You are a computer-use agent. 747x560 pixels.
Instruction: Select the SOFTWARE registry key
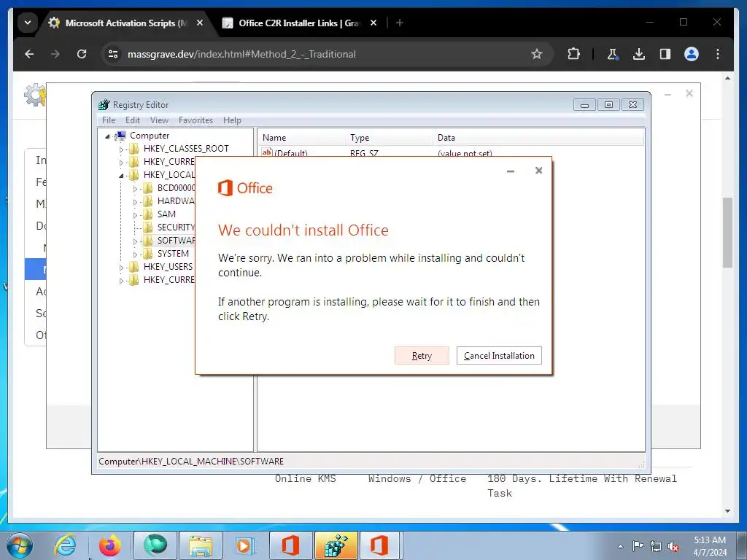click(176, 241)
